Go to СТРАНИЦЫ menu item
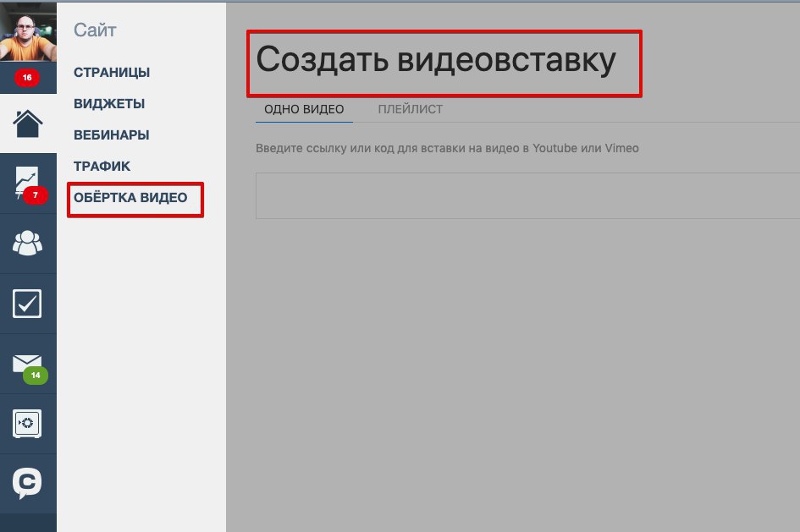Viewport: 800px width, 532px height. pyautogui.click(x=112, y=73)
